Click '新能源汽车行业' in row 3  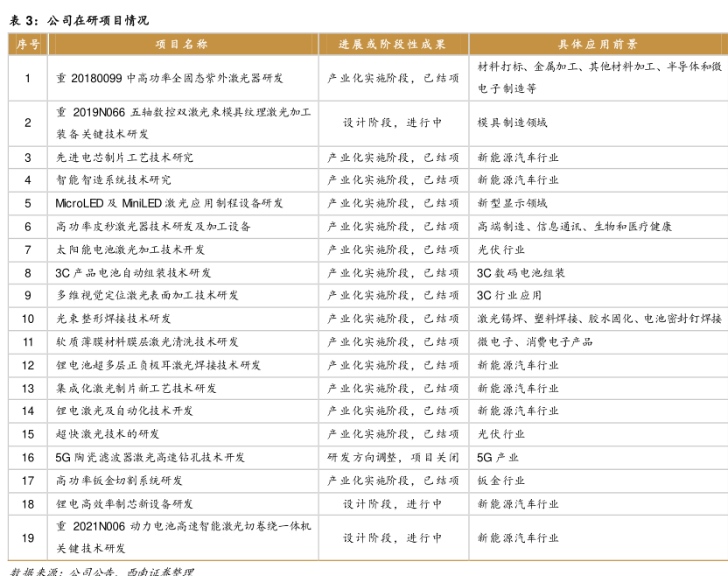pyautogui.click(x=518, y=158)
